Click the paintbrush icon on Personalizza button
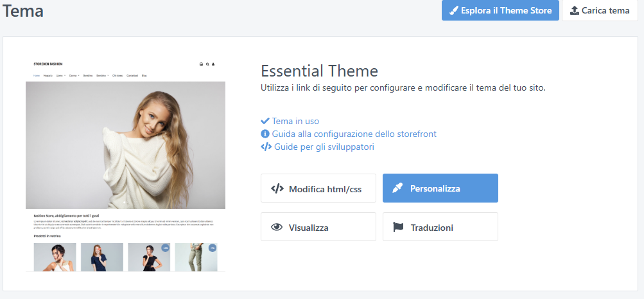Image resolution: width=644 pixels, height=299 pixels. pos(397,188)
